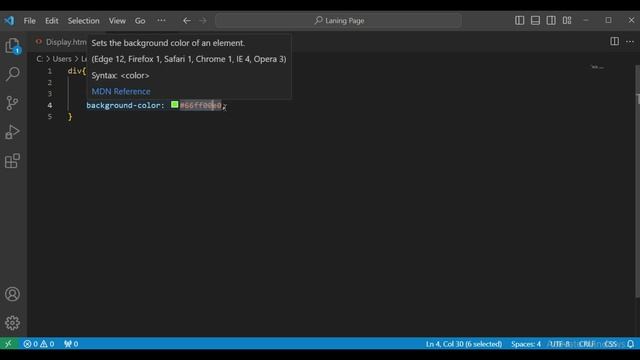Open Manage settings gear icon
Image resolution: width=640 pixels, height=360 pixels.
pyautogui.click(x=13, y=323)
